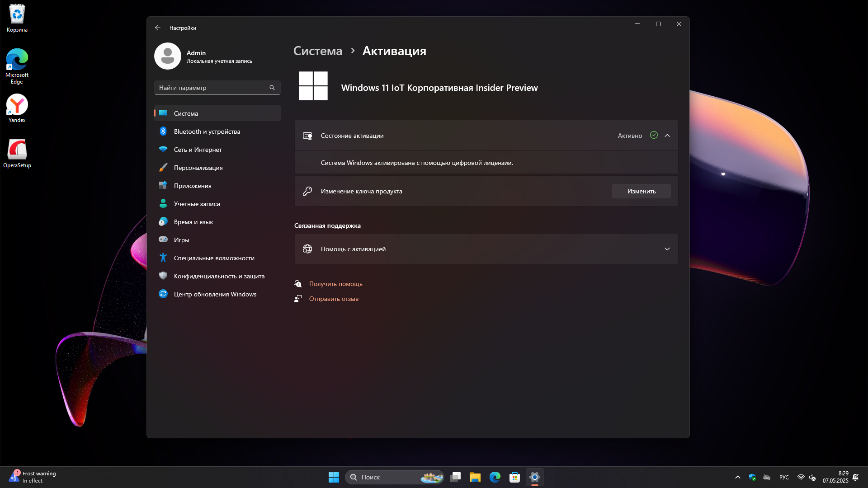This screenshot has height=488, width=868.
Task: Click the globe icon beside Помощь с активацией
Action: [307, 249]
